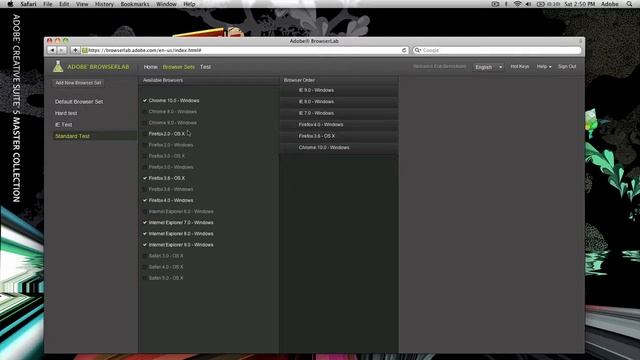The image size is (640, 360).
Task: Open the History menu
Action: click(104, 4)
